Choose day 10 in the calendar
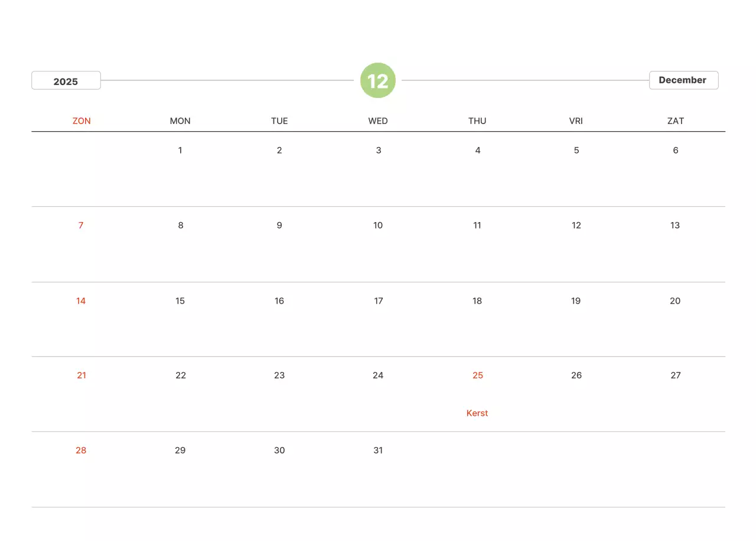The height and width of the screenshot is (541, 756). point(378,226)
